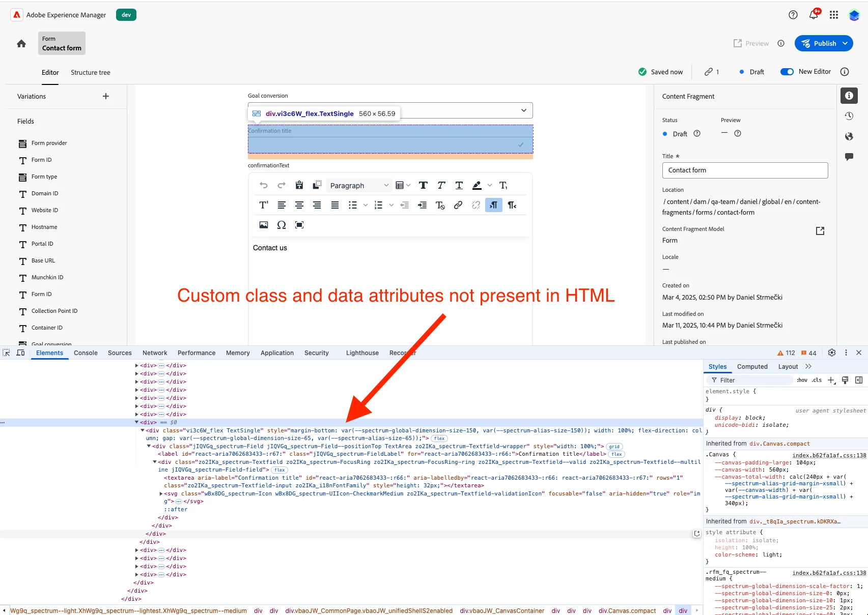Click the italic T formatting icon
This screenshot has width=868, height=615.
click(441, 185)
